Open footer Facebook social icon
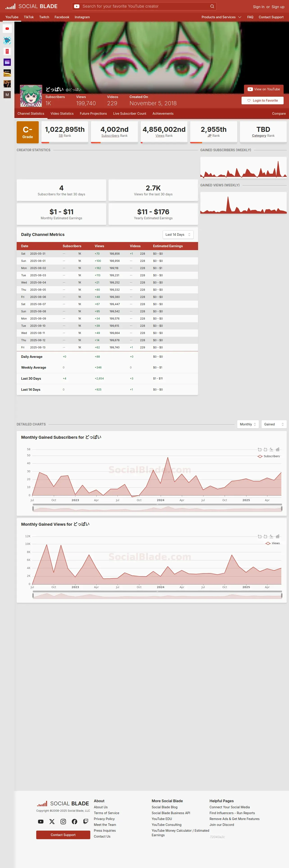 [x=74, y=822]
